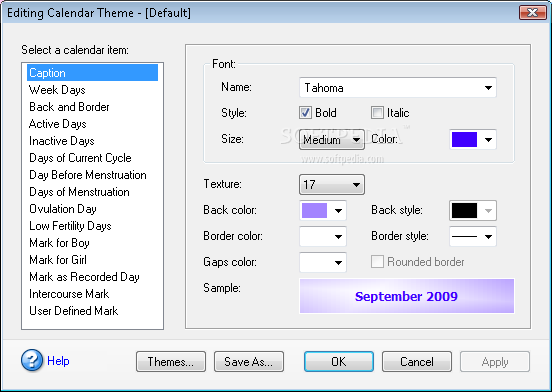Select Mark for Boy entry

coord(92,243)
